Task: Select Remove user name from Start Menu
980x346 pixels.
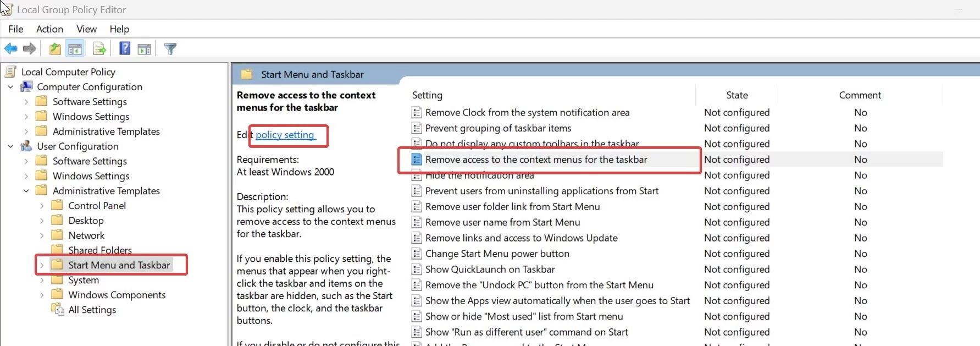Action: 502,222
